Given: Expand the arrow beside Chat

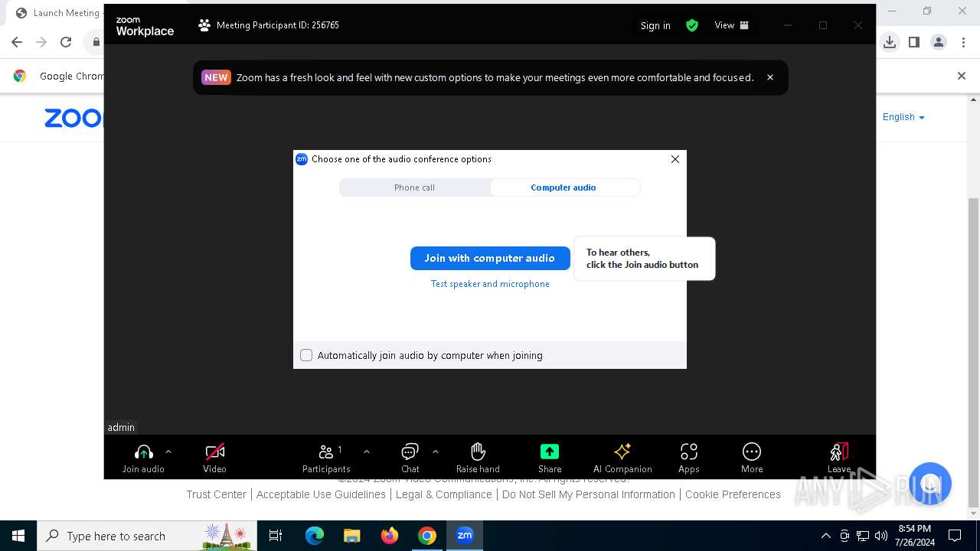Looking at the screenshot, I should click(x=436, y=452).
